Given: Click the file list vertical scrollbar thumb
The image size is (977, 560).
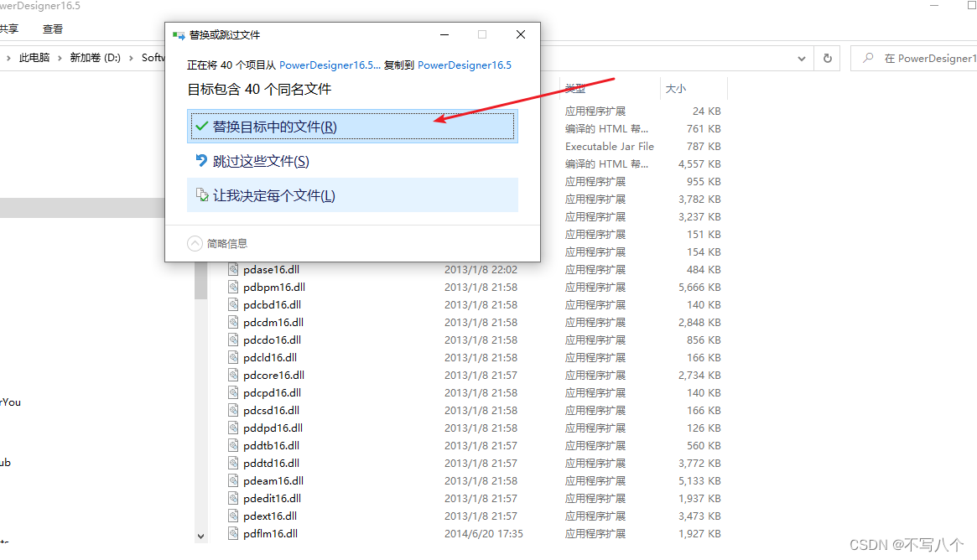Looking at the screenshot, I should pos(200,280).
